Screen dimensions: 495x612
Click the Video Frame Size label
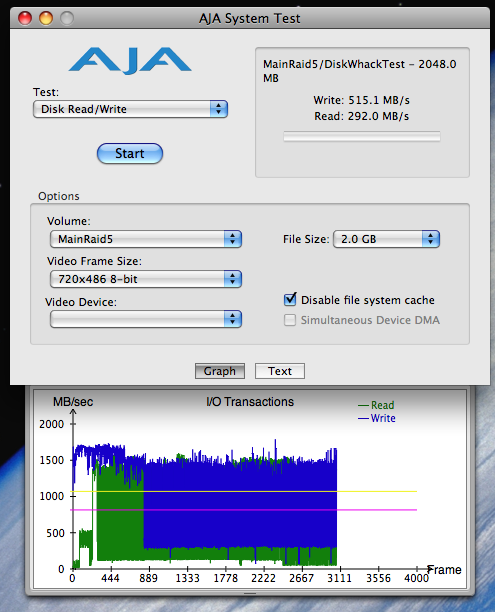94,261
